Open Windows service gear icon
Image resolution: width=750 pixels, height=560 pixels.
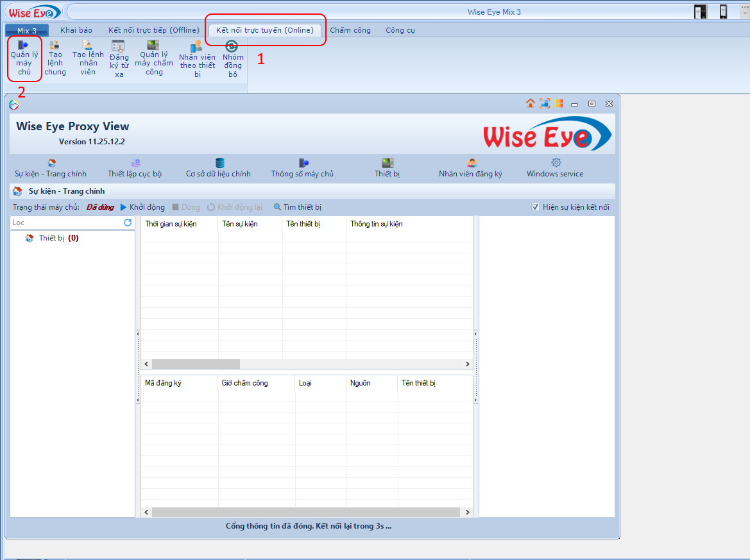click(x=556, y=168)
